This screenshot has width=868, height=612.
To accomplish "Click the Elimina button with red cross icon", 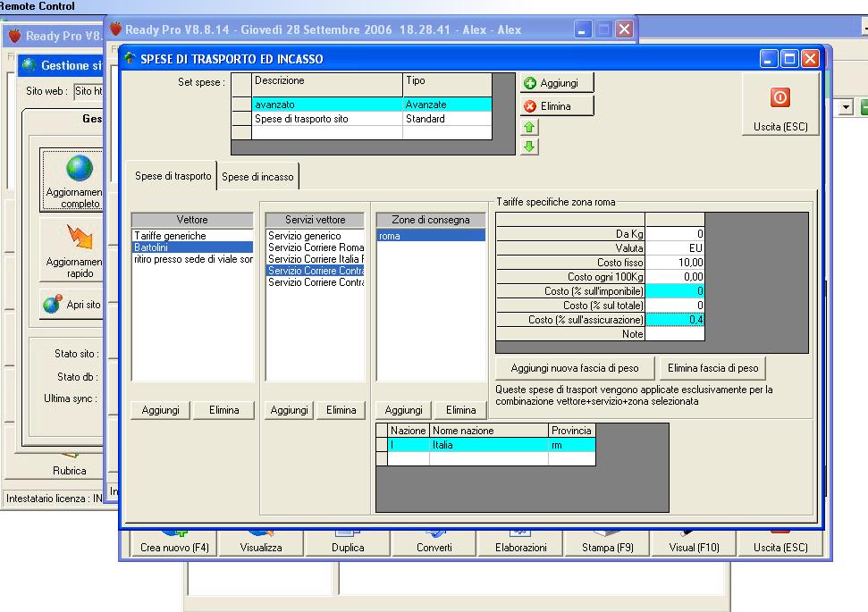I will point(556,105).
